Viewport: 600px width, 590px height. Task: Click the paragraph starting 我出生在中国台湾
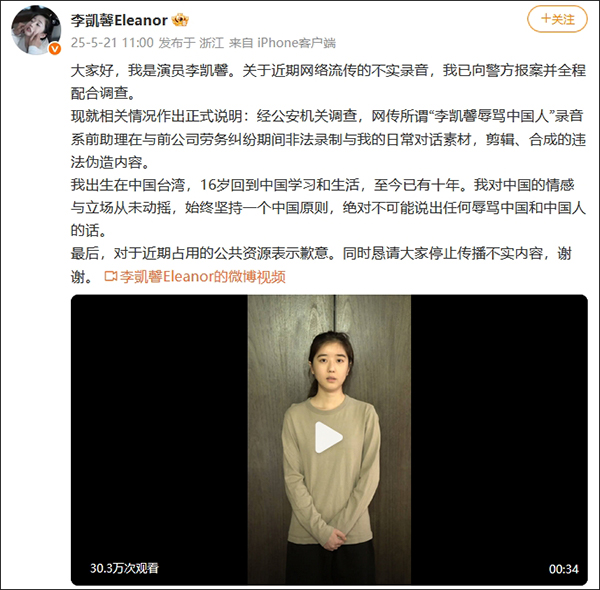click(x=328, y=208)
